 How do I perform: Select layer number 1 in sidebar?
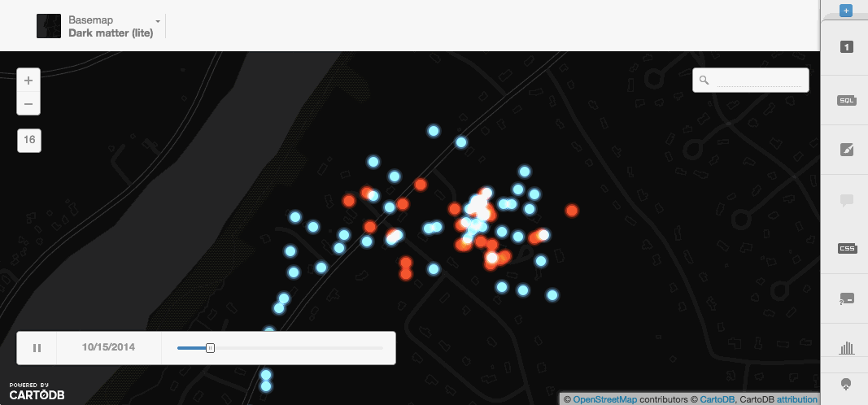[x=846, y=47]
